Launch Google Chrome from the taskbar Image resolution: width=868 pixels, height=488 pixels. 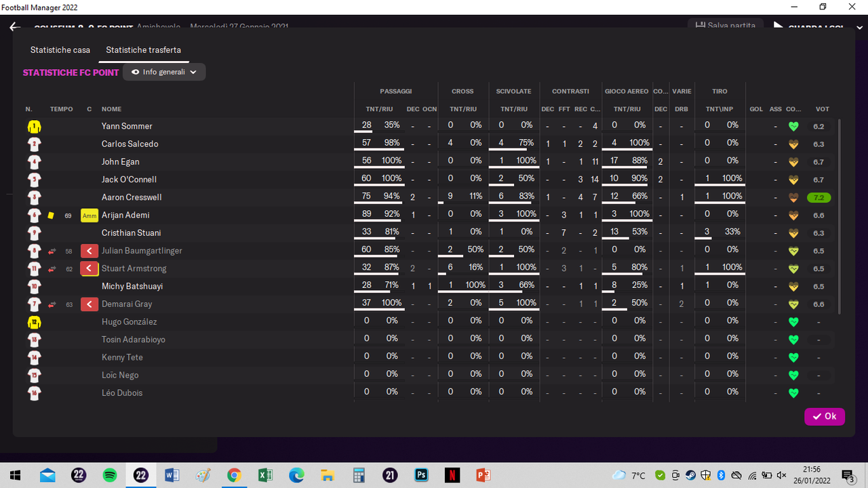click(234, 475)
